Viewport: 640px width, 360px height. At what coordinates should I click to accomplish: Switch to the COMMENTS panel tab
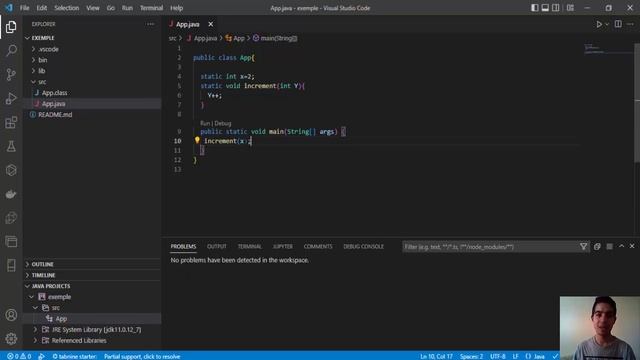pyautogui.click(x=318, y=247)
